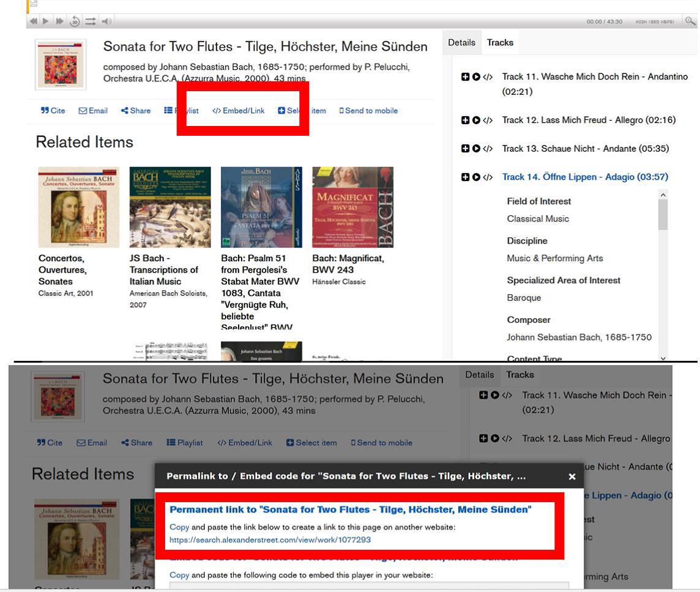
Task: Open JS Bach - Transcriptions of Italian Music
Action: [164, 270]
